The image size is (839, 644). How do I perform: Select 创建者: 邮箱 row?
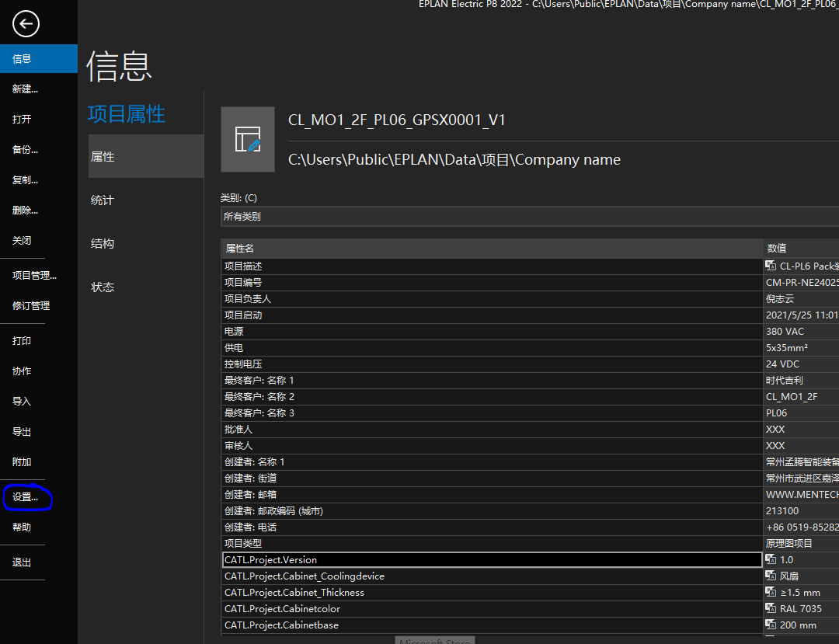493,494
